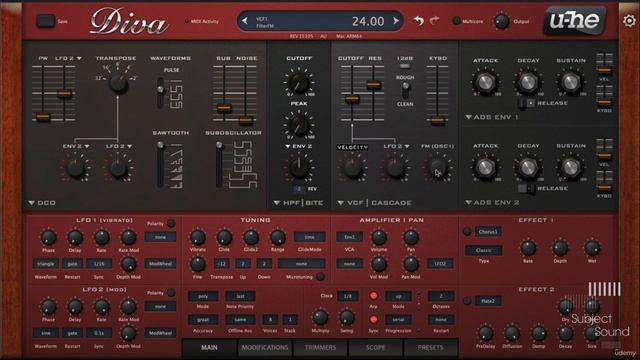
Task: Open the DCO oscillator model menu
Action: coord(42,203)
